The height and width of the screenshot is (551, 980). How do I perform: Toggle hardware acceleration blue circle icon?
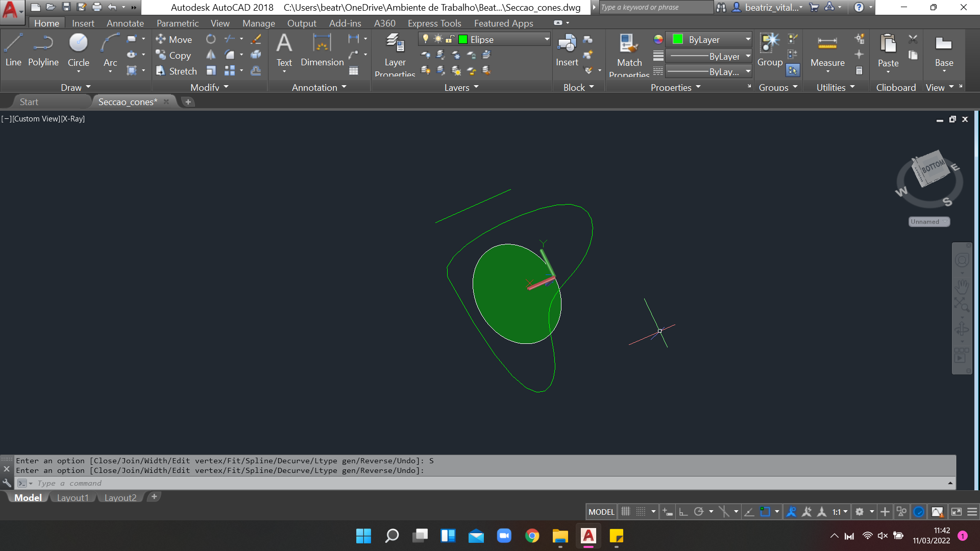919,512
